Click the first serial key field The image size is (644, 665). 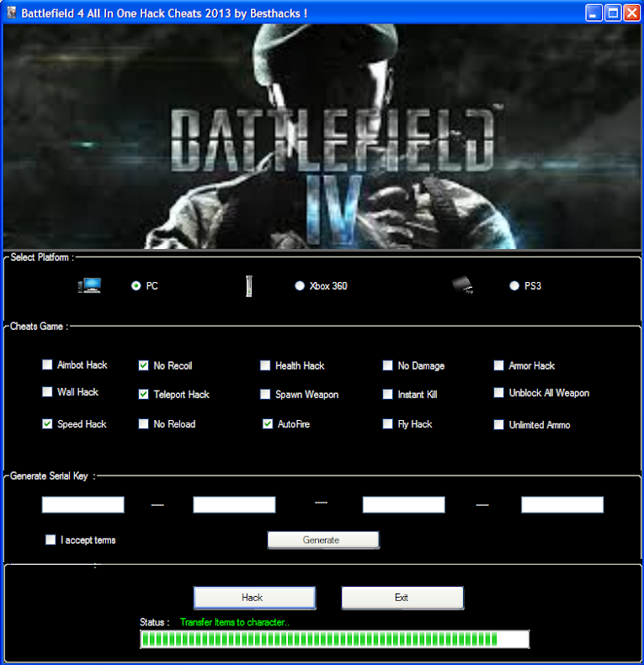click(x=83, y=505)
